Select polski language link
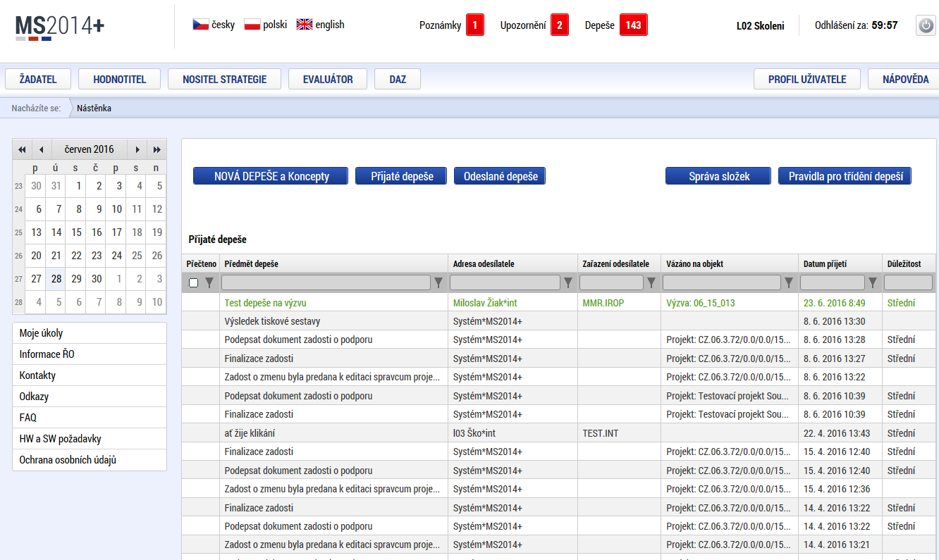 coord(275,25)
